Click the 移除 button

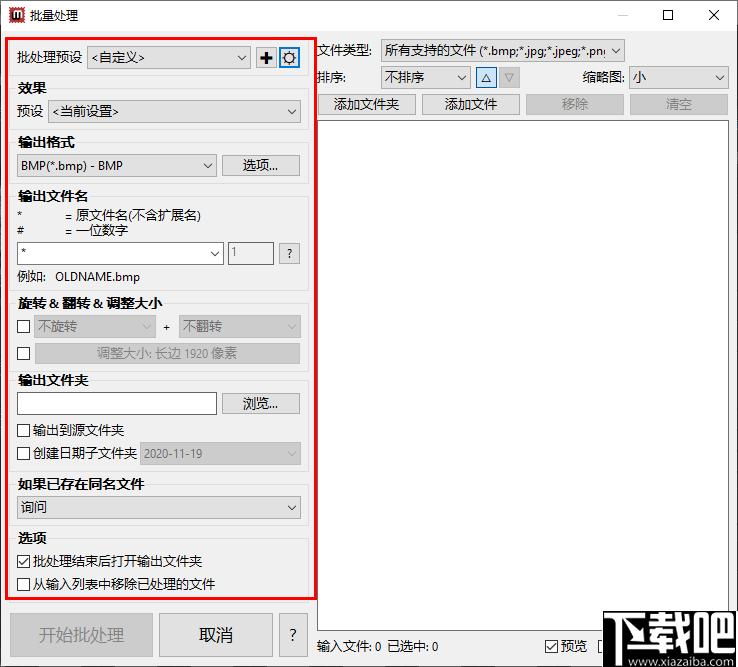point(575,104)
